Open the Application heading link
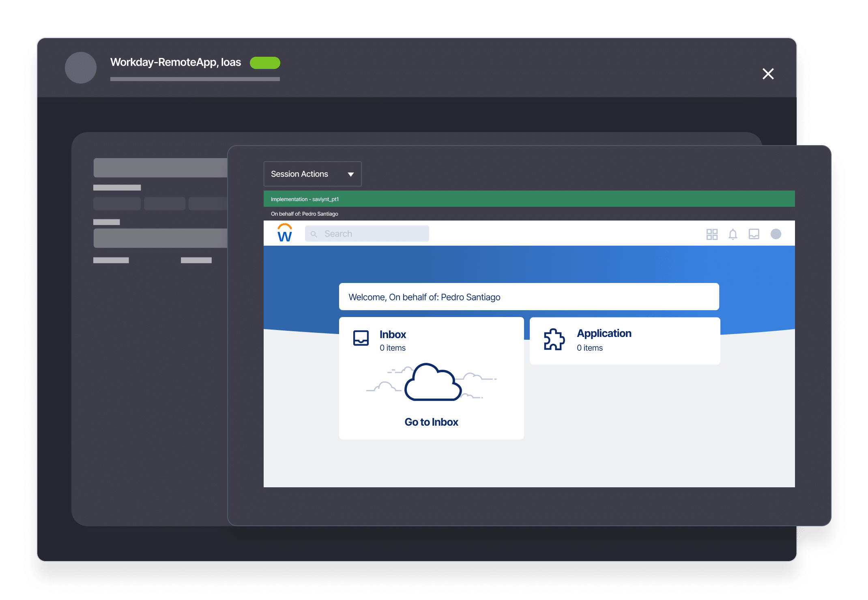This screenshot has height=600, width=868. [604, 333]
